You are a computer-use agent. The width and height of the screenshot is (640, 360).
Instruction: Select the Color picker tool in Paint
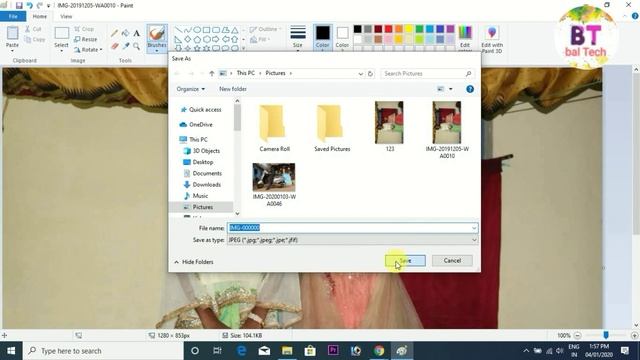[126, 46]
